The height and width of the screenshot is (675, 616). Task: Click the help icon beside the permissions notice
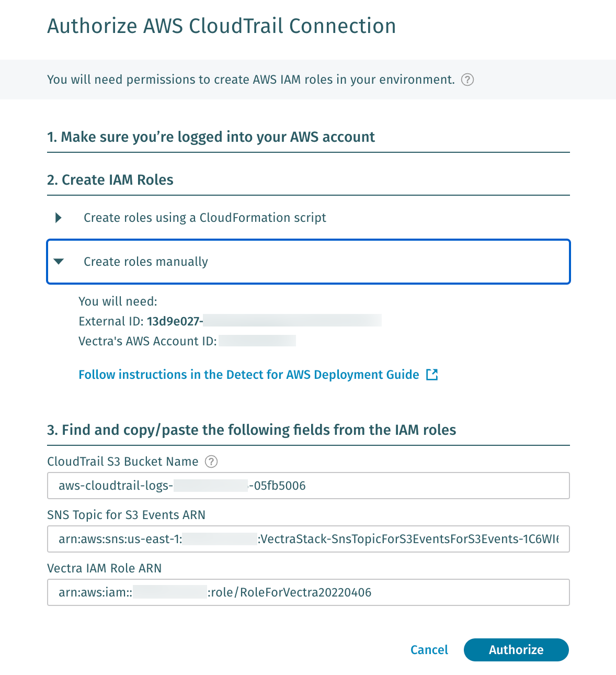(x=467, y=80)
